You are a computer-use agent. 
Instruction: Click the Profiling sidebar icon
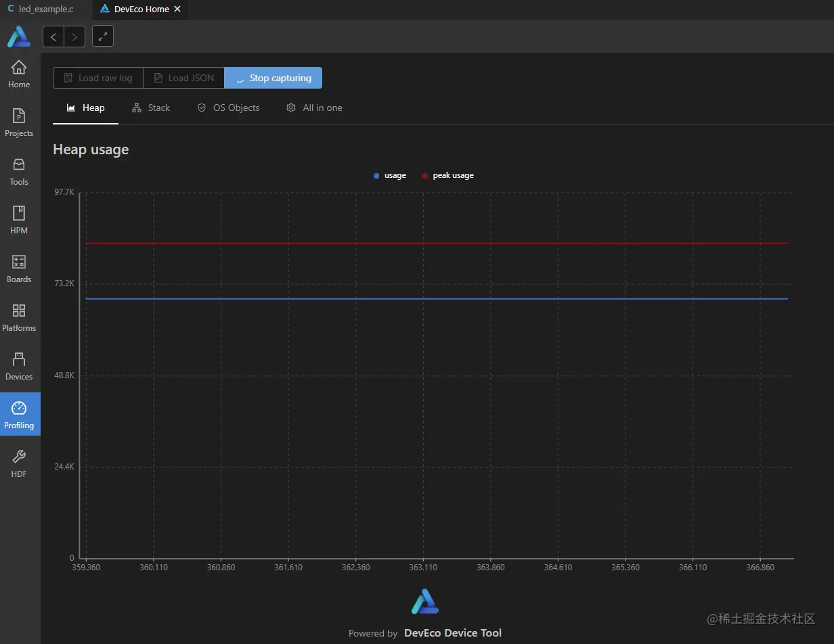coord(18,413)
